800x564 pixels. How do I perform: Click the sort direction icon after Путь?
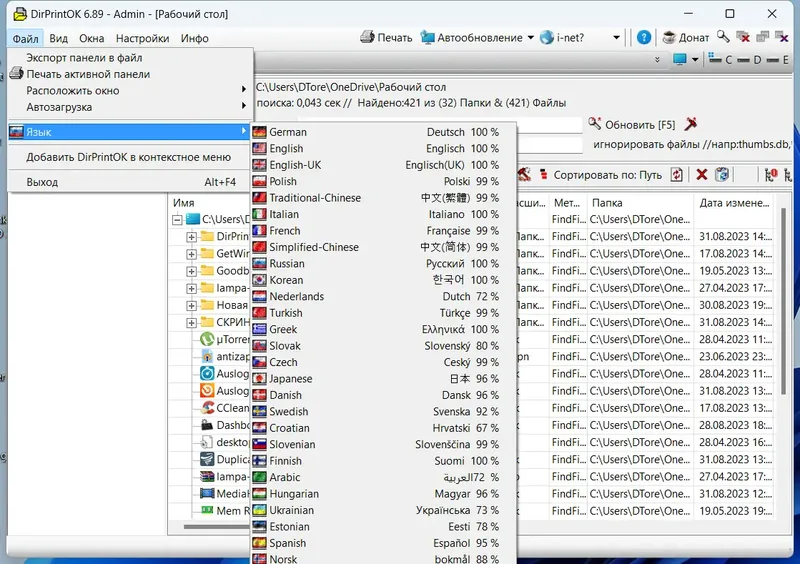pos(677,175)
